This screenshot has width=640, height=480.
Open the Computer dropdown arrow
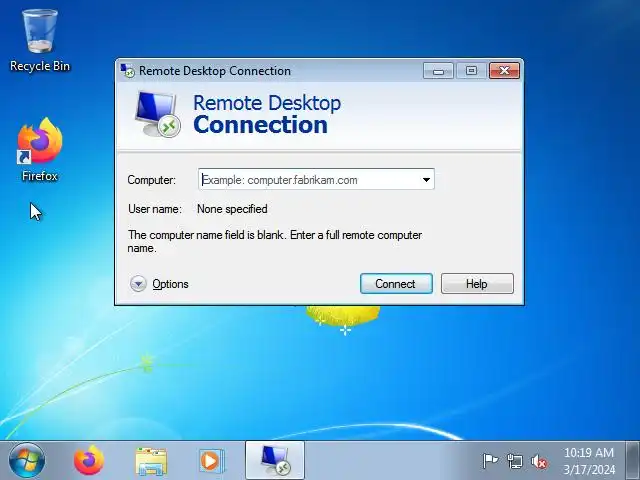(426, 180)
